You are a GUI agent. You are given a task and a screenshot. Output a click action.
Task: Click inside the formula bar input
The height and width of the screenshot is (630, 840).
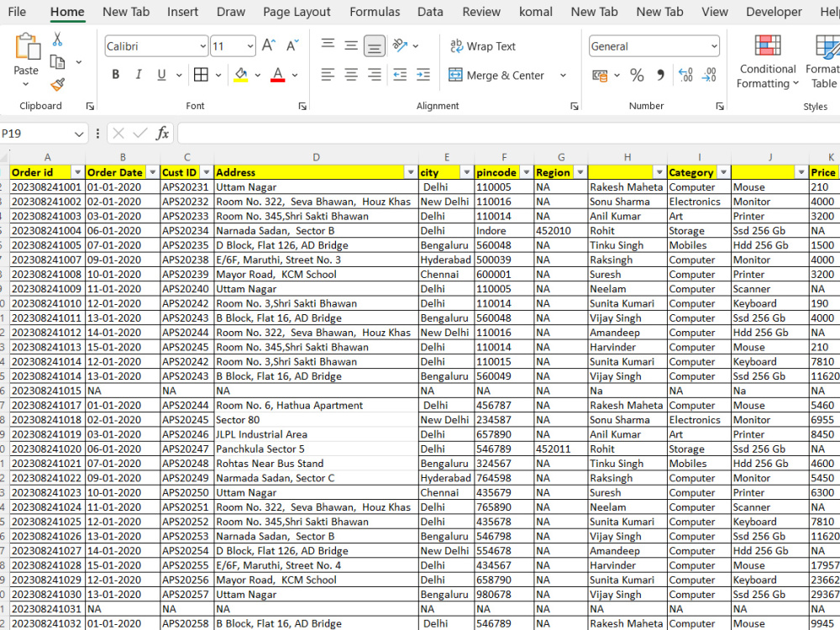(508, 134)
